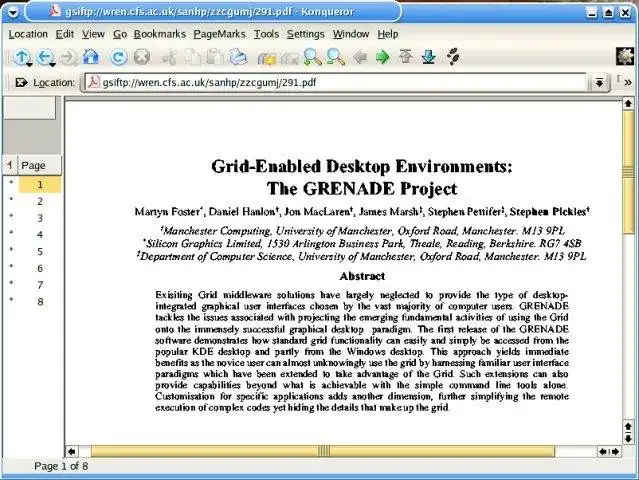
Task: Click the vertical scrollbar thumb
Action: coord(628,172)
